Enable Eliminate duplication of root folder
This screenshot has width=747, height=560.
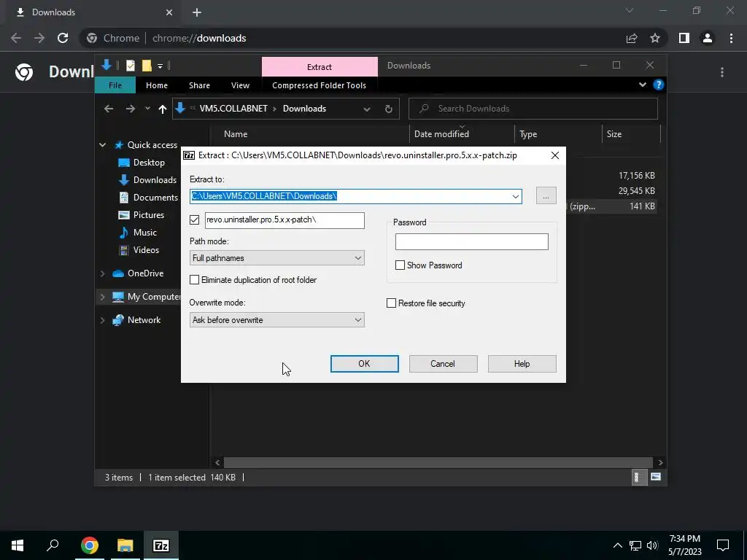[194, 280]
